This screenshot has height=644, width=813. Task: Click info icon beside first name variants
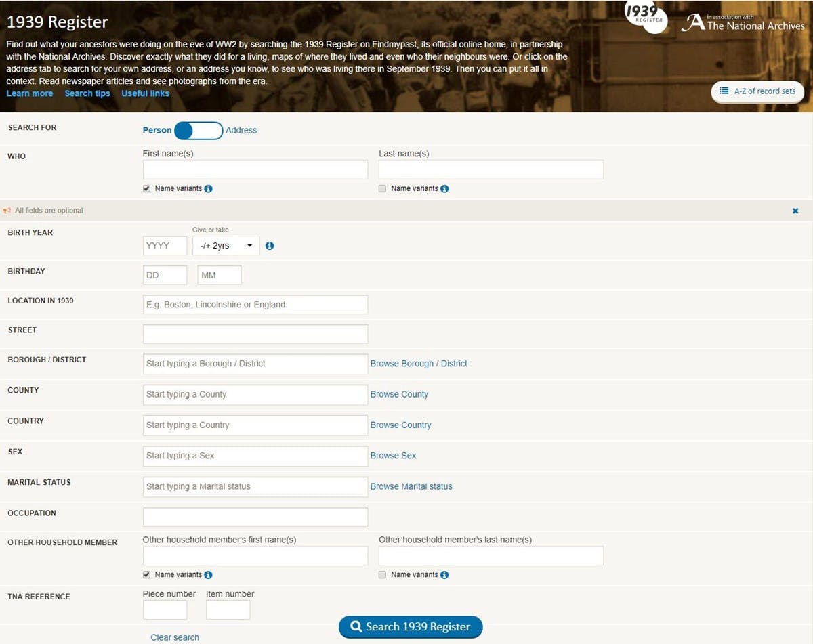(208, 189)
